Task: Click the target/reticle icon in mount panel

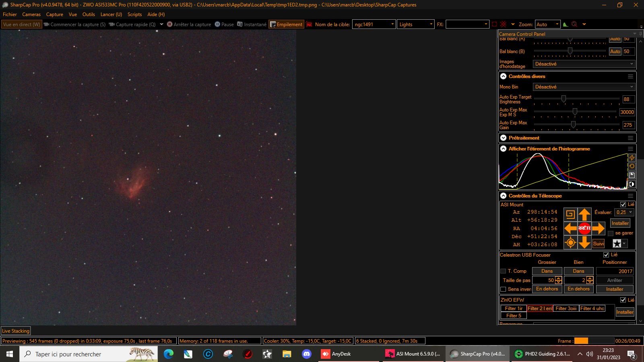Action: pos(570,243)
